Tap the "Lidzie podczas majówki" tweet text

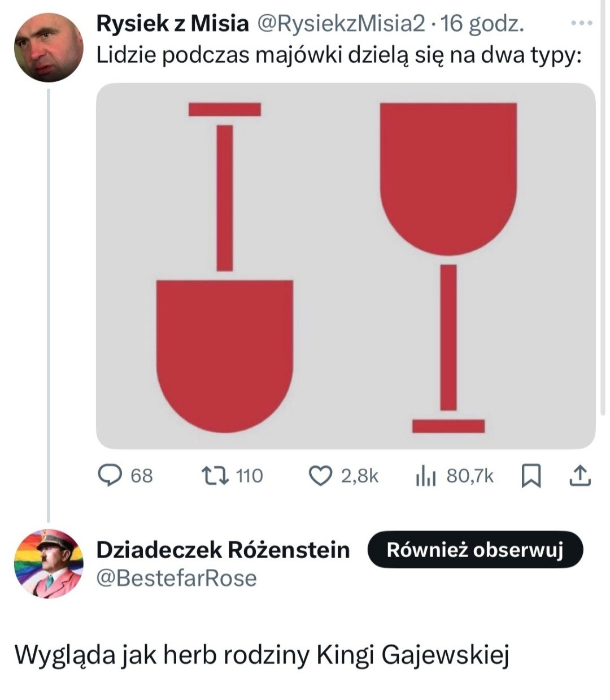[x=339, y=55]
